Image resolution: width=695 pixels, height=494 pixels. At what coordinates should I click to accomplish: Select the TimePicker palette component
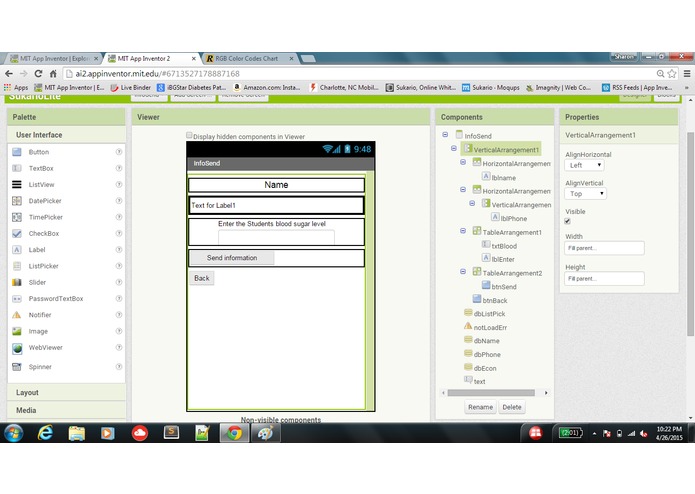click(46, 217)
